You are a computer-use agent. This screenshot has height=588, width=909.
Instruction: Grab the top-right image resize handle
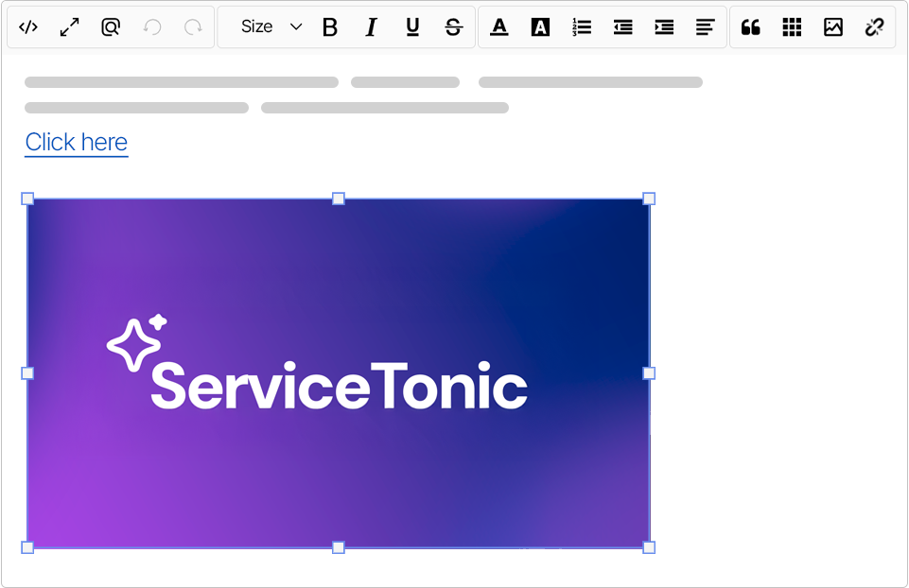pos(649,199)
